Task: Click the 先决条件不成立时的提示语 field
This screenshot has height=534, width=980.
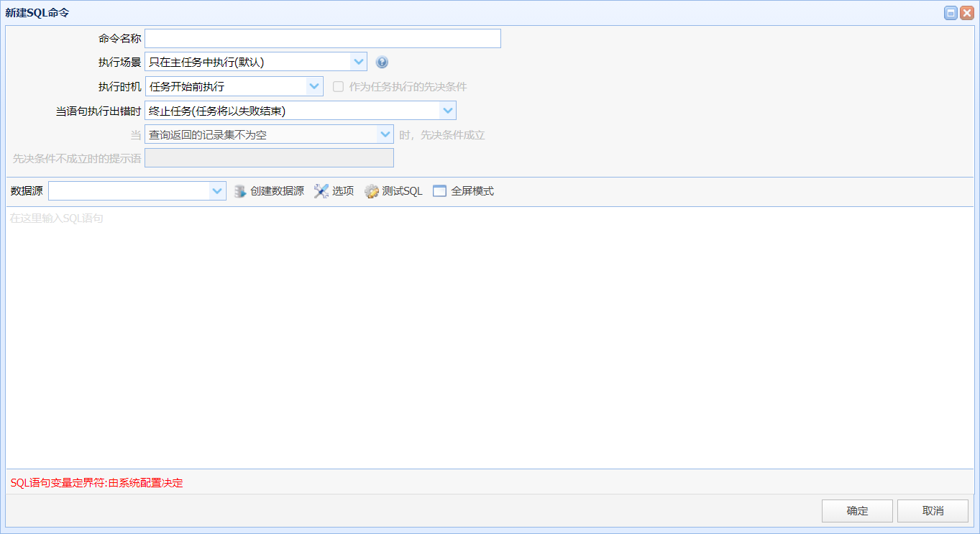Action: pyautogui.click(x=269, y=158)
